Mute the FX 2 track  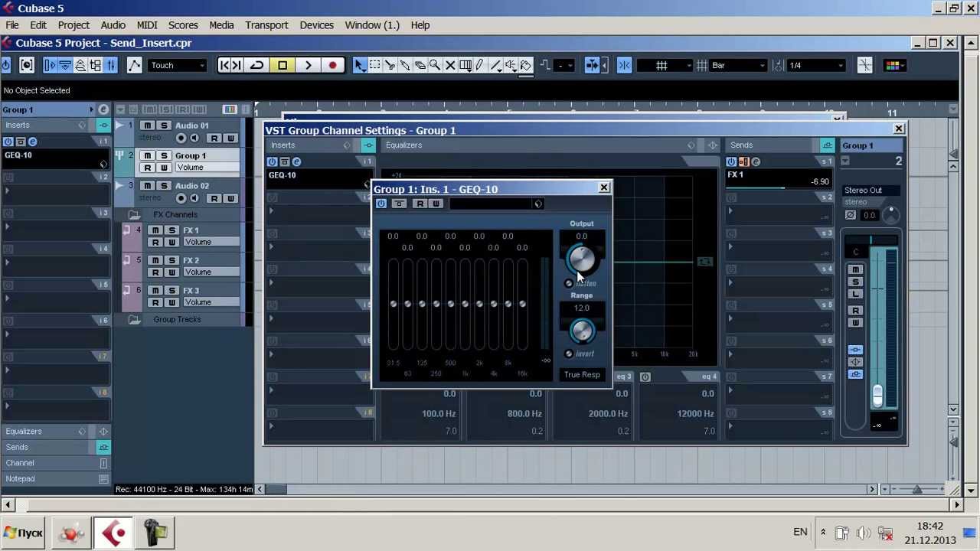[x=155, y=261]
